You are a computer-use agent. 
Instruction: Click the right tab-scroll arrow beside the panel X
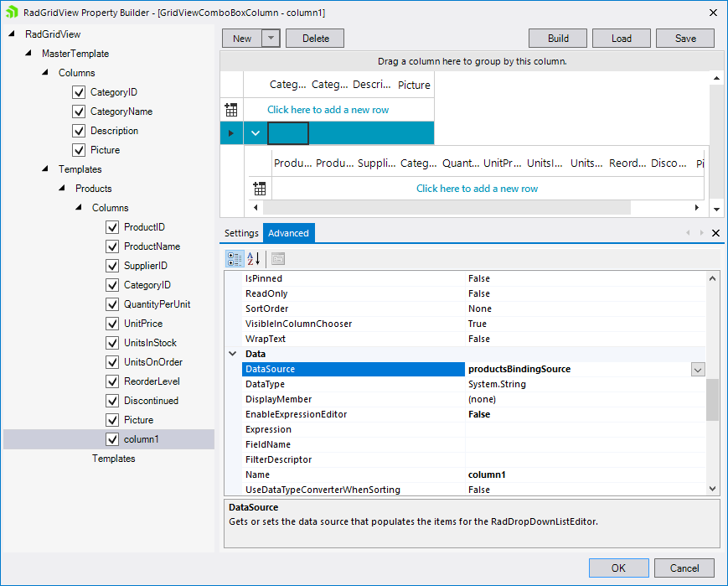[x=701, y=233]
